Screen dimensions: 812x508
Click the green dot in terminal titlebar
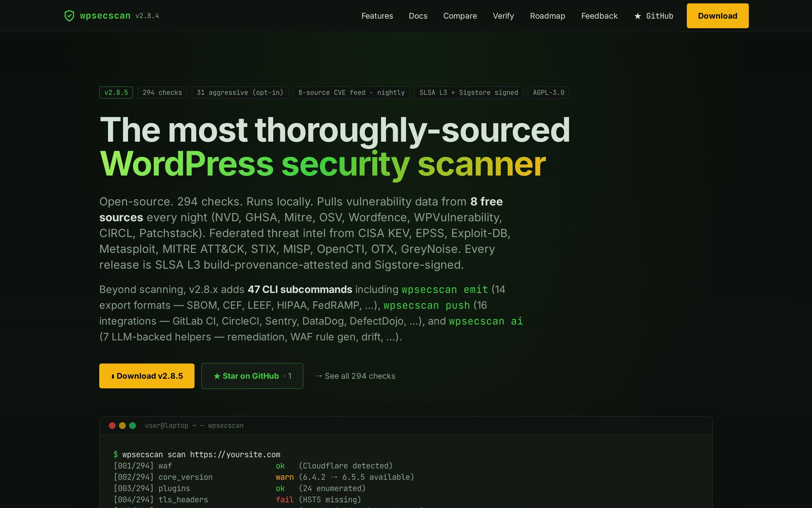coord(133,426)
